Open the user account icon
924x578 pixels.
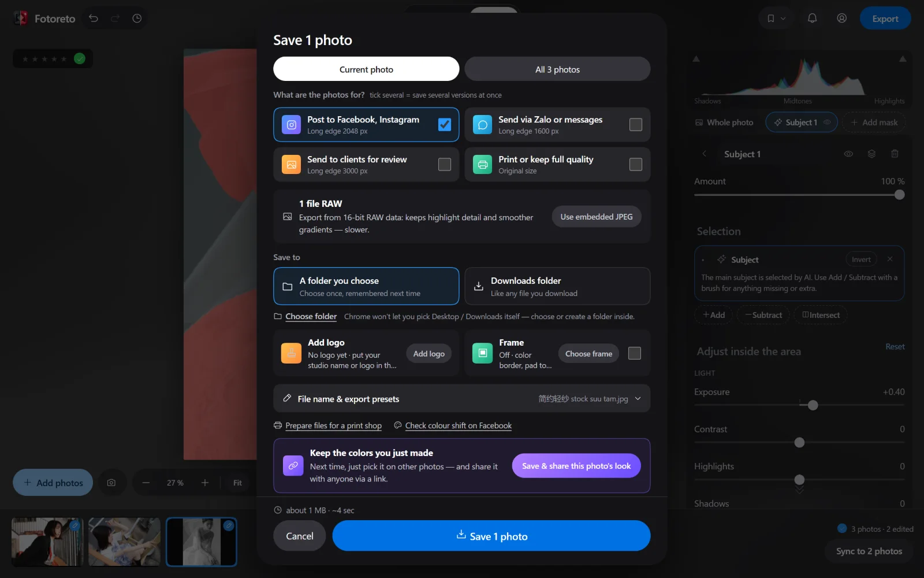(842, 18)
